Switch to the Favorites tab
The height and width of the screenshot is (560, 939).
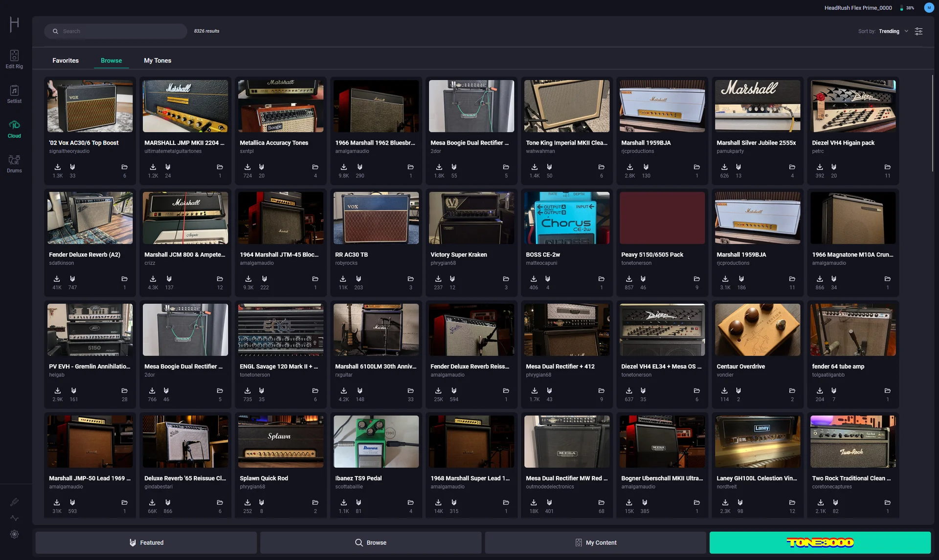(66, 61)
